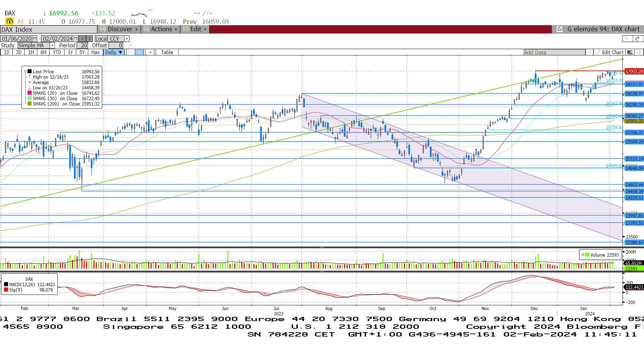Switch to Table view
644x353 pixels.
click(x=167, y=52)
